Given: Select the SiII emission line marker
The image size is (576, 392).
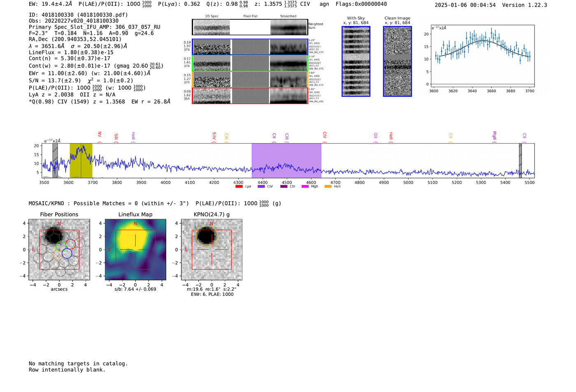Looking at the screenshot, I should 116,138.
